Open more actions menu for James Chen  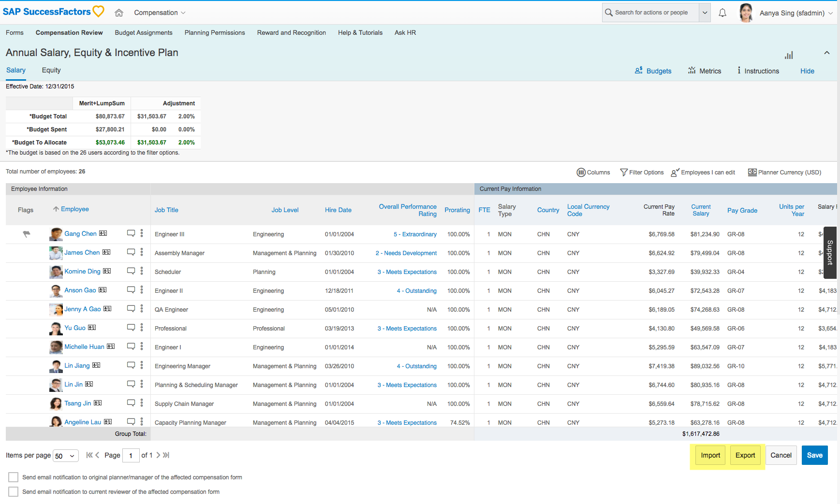point(142,252)
